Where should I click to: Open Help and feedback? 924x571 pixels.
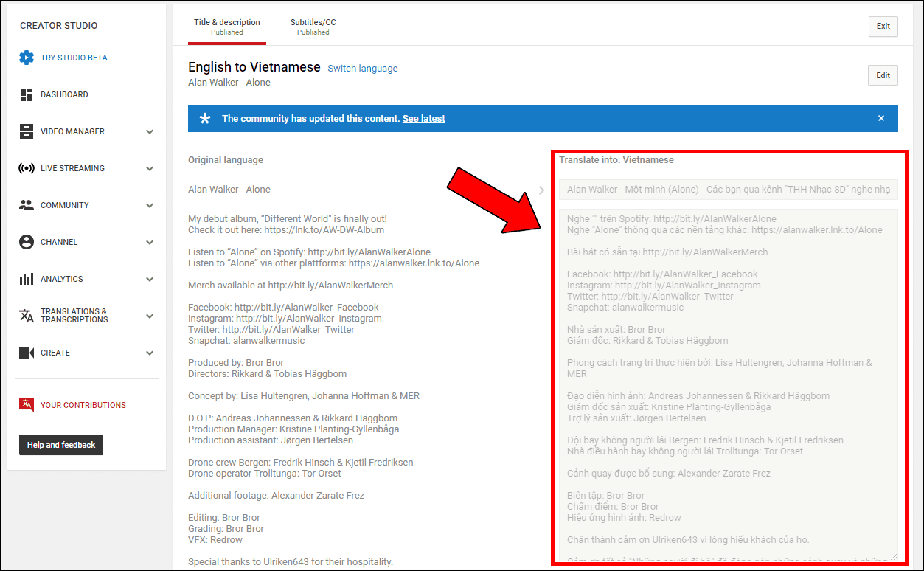(x=61, y=445)
